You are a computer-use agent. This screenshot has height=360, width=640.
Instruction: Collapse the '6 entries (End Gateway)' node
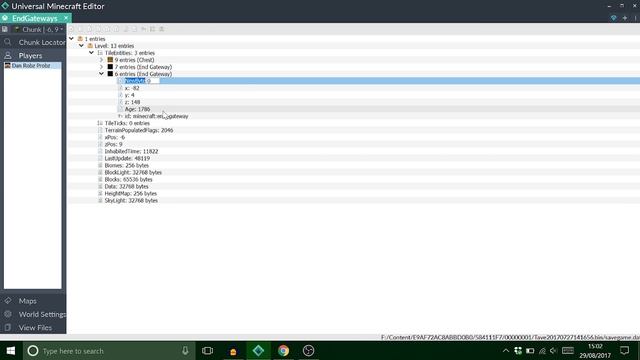pyautogui.click(x=101, y=74)
